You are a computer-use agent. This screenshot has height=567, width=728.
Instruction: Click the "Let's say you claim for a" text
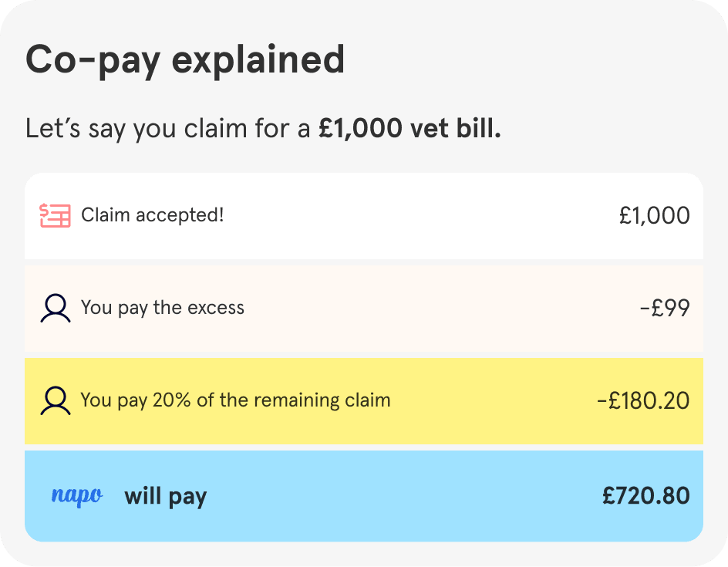[x=170, y=128]
